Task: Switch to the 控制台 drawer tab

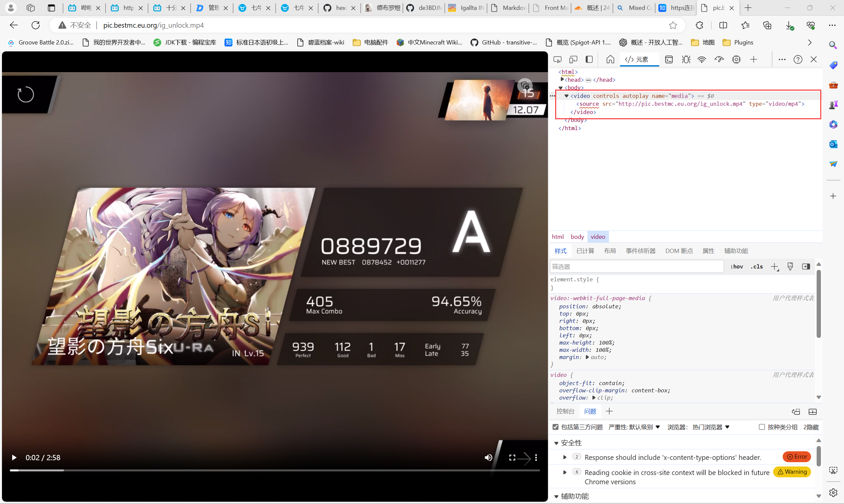Action: (565, 411)
